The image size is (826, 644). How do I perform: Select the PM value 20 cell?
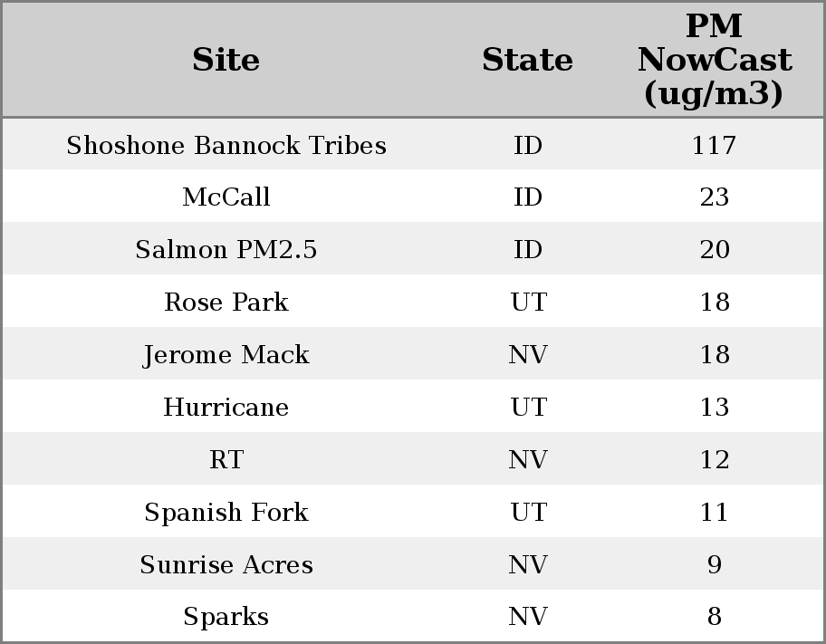(x=714, y=250)
